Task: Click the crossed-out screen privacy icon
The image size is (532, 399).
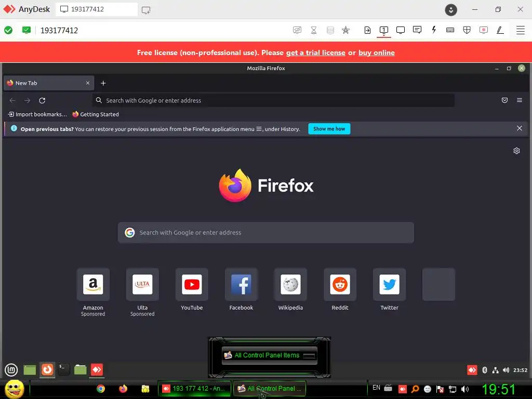Action: 297,30
